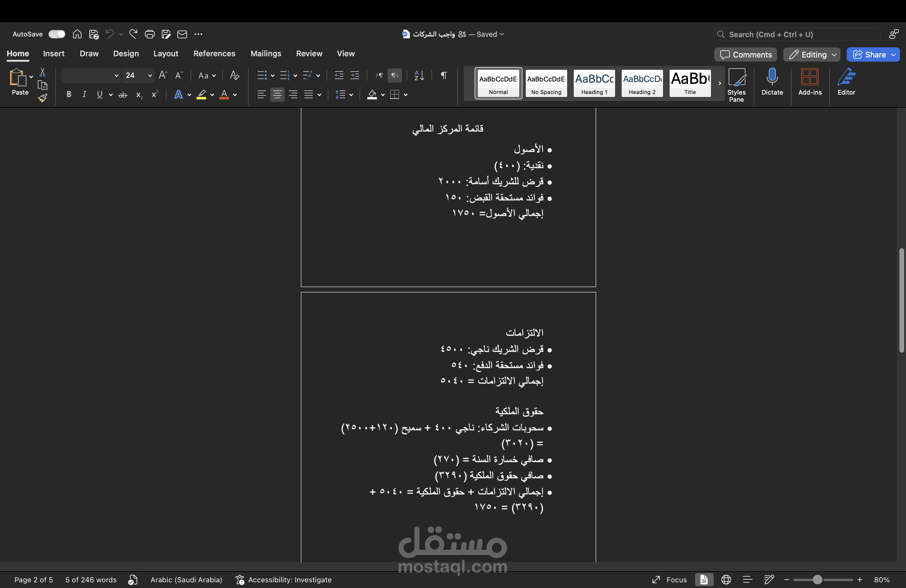Image resolution: width=906 pixels, height=588 pixels.
Task: Switch to the Layout tab
Action: click(166, 54)
